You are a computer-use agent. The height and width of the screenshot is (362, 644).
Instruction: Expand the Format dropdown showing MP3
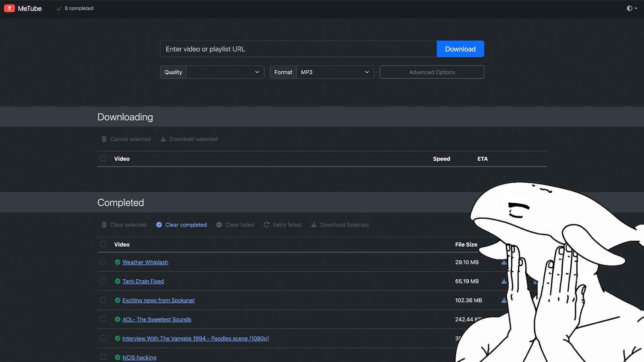pos(335,72)
